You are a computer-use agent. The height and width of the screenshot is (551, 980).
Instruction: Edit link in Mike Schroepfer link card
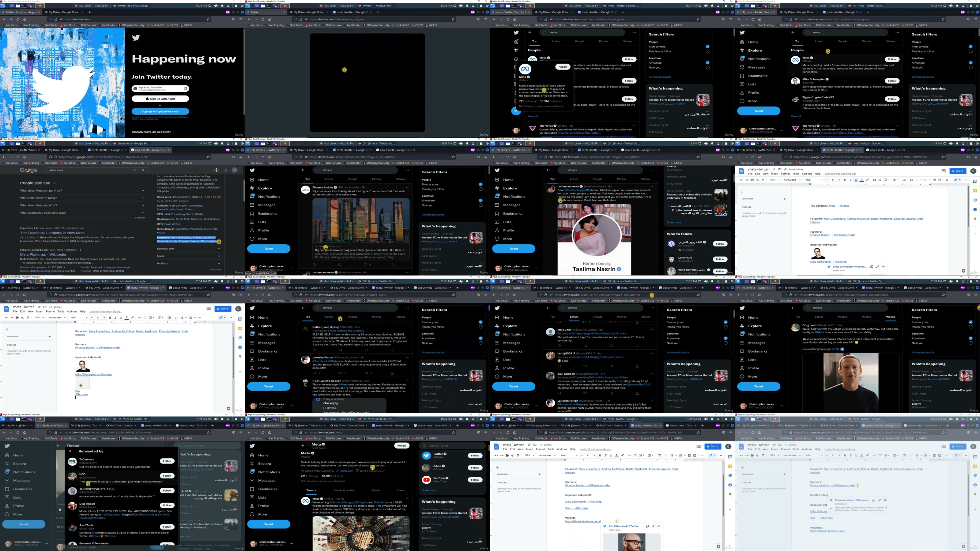(878, 267)
